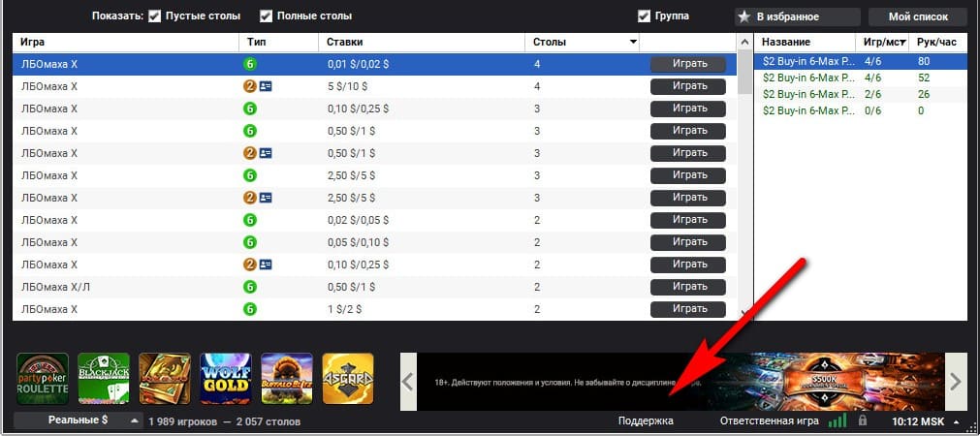Open the Wolf Gold slot icon

coord(226,379)
